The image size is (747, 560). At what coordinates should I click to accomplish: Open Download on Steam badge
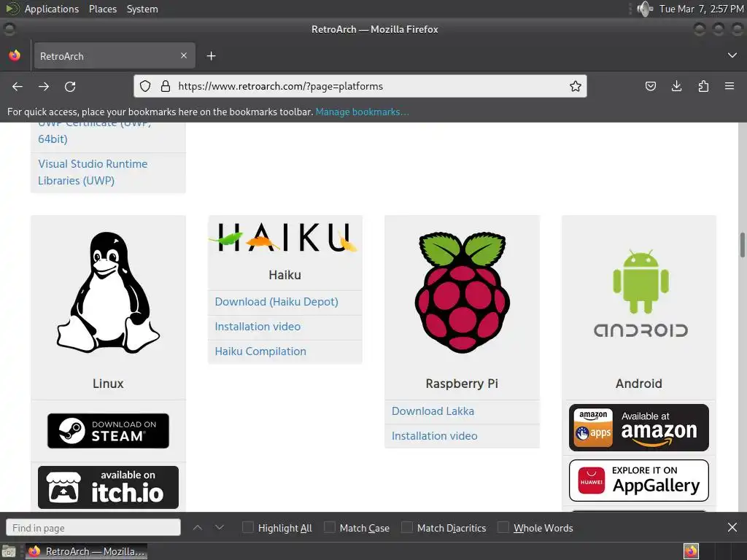(x=108, y=430)
